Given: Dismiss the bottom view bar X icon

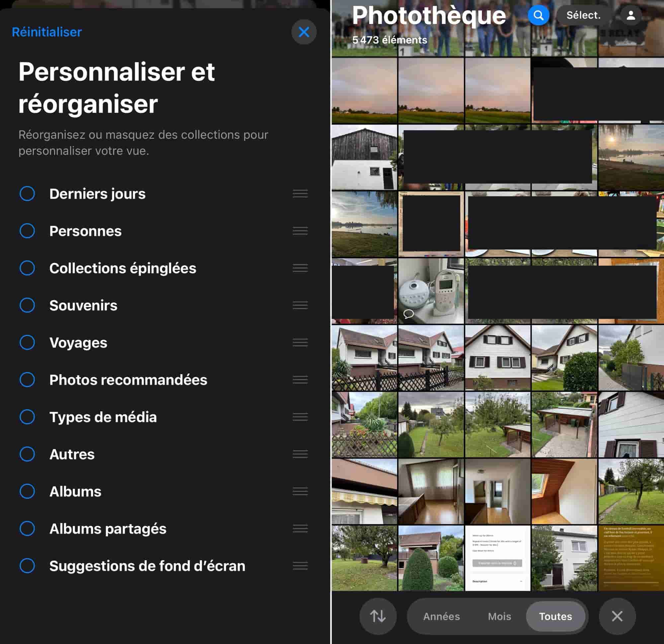Looking at the screenshot, I should [x=617, y=616].
